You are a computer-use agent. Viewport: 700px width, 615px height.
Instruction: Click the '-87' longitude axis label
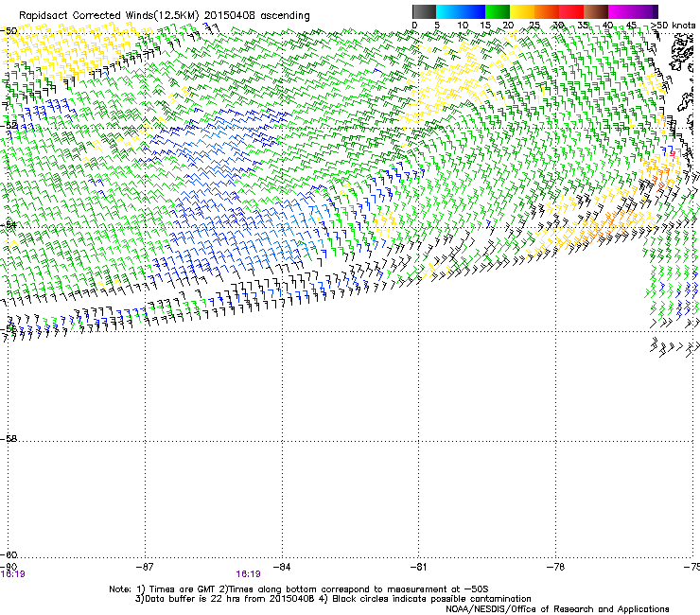(144, 567)
